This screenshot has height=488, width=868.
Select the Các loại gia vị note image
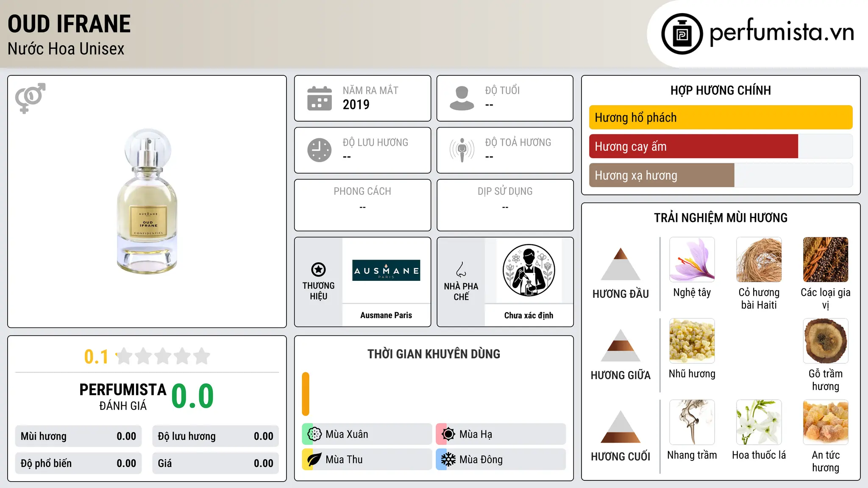[826, 260]
